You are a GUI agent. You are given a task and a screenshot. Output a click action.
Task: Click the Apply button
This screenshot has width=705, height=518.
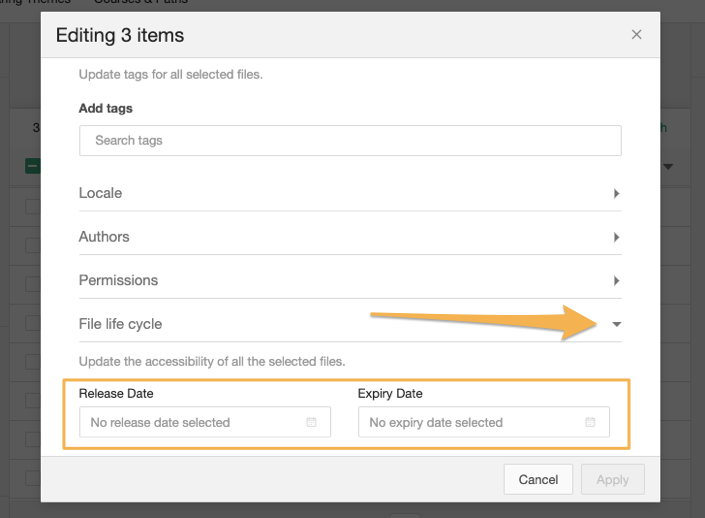tap(612, 479)
